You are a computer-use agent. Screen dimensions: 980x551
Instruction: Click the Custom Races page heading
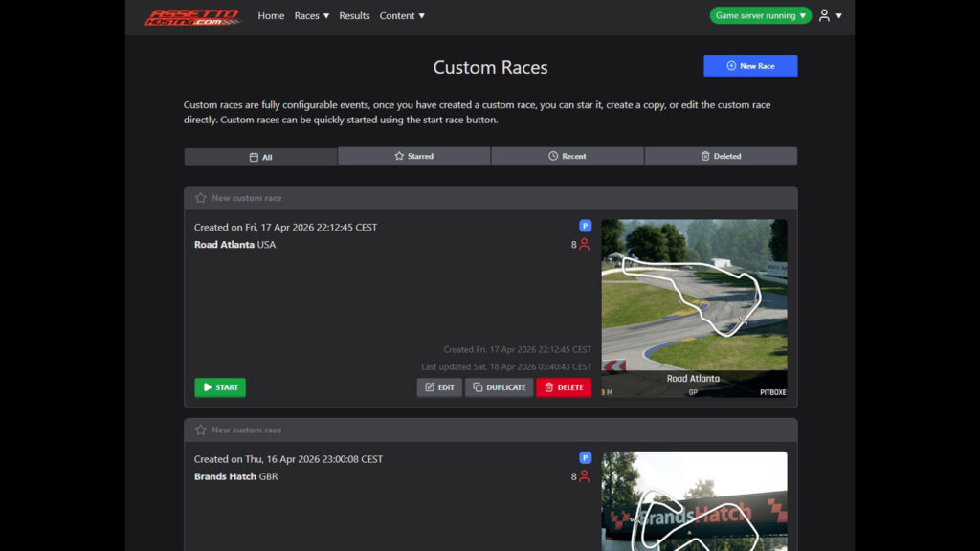(x=490, y=67)
